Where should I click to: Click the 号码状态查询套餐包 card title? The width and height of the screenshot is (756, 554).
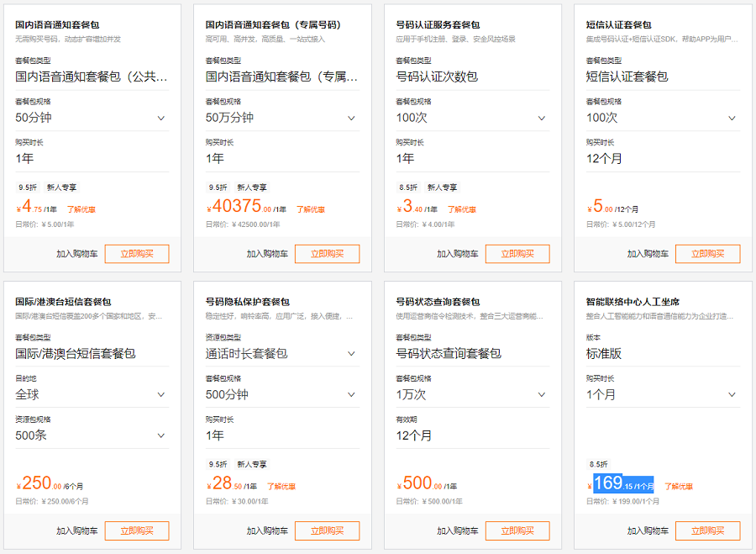(x=438, y=302)
